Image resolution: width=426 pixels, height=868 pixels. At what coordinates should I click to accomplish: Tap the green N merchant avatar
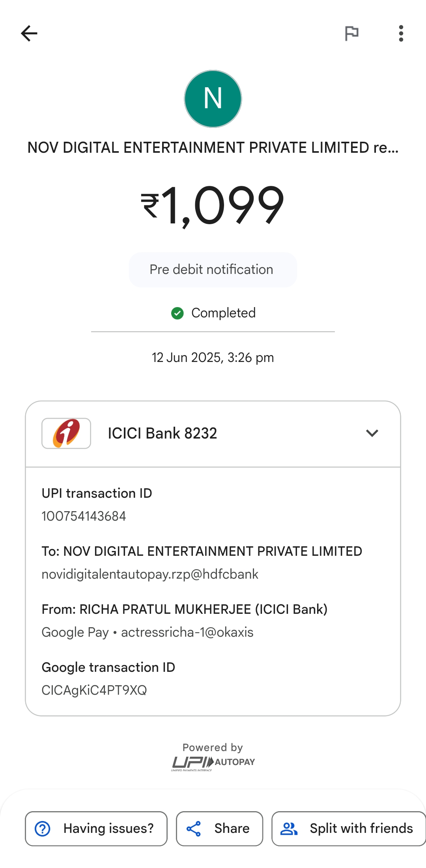point(213,99)
